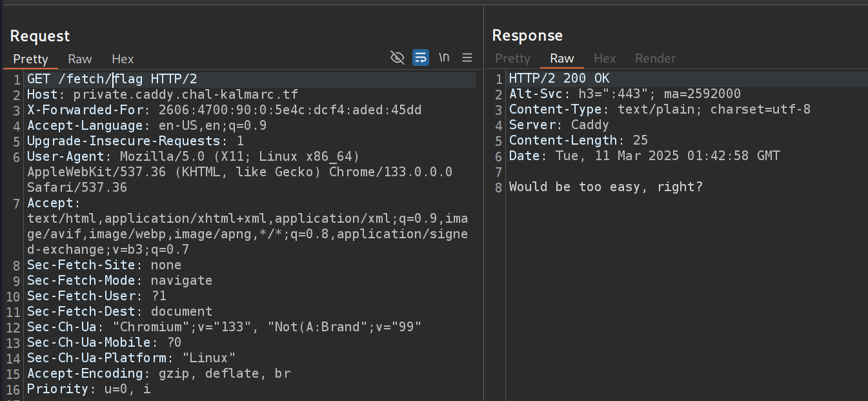
Task: Click the HTTP/2 200 OK status line
Action: pyautogui.click(x=559, y=79)
